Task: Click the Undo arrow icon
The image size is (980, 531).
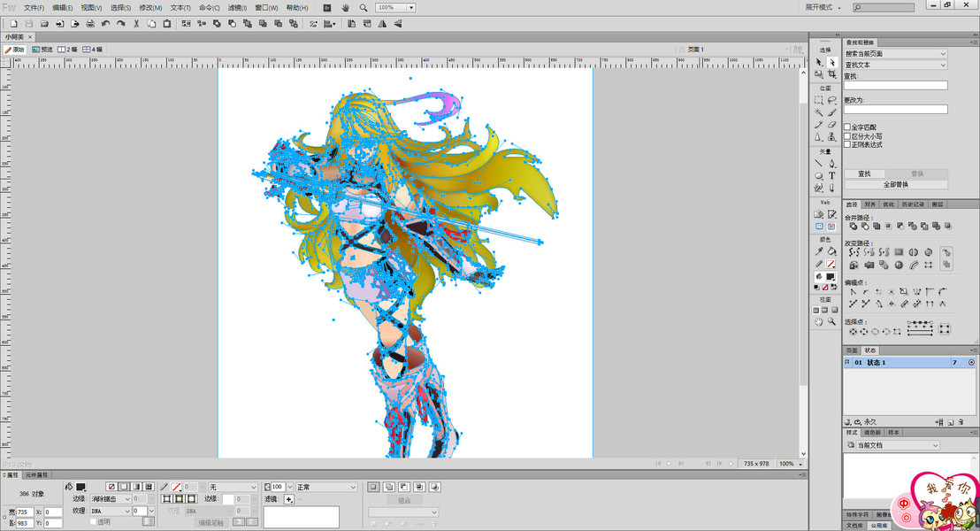Action: click(x=105, y=24)
